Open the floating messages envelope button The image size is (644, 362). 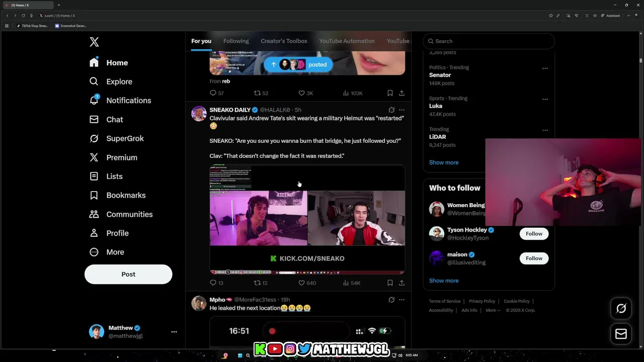point(621,334)
